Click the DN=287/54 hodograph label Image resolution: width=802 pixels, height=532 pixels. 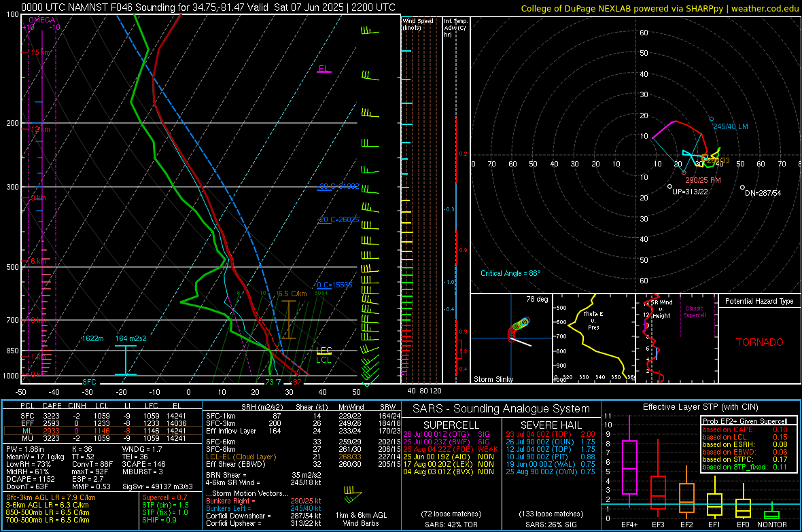coord(763,193)
